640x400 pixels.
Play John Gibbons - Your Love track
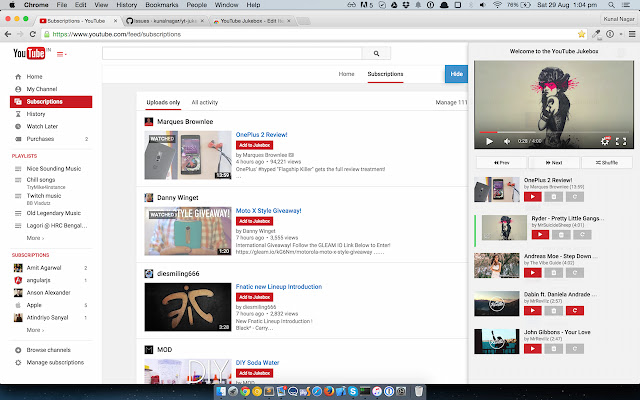point(533,349)
